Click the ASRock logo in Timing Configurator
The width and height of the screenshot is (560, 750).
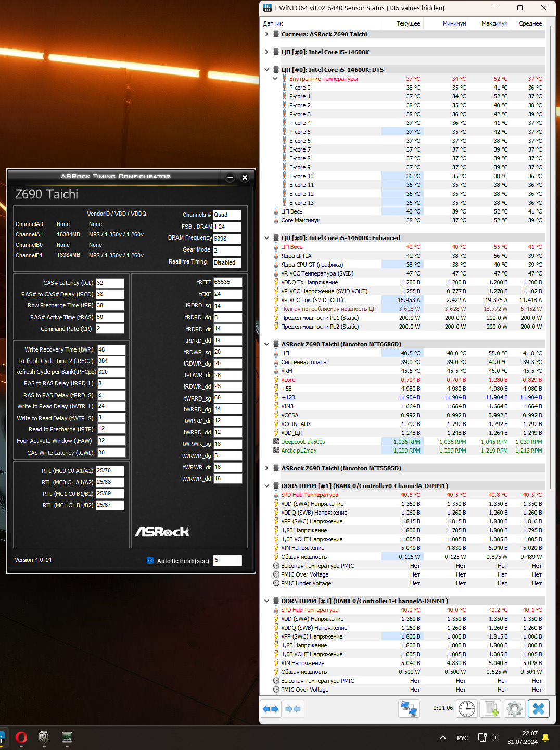(x=162, y=531)
